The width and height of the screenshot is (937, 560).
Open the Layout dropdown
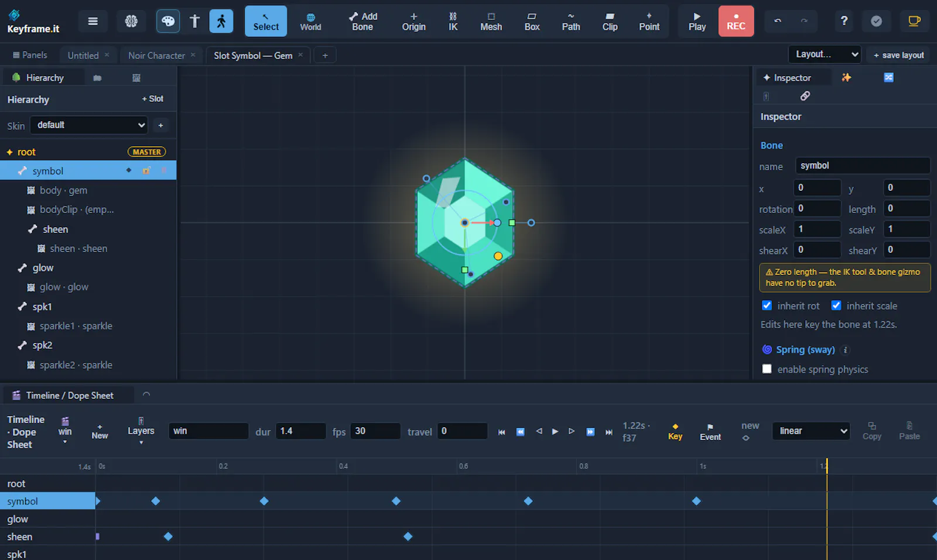[x=825, y=54]
